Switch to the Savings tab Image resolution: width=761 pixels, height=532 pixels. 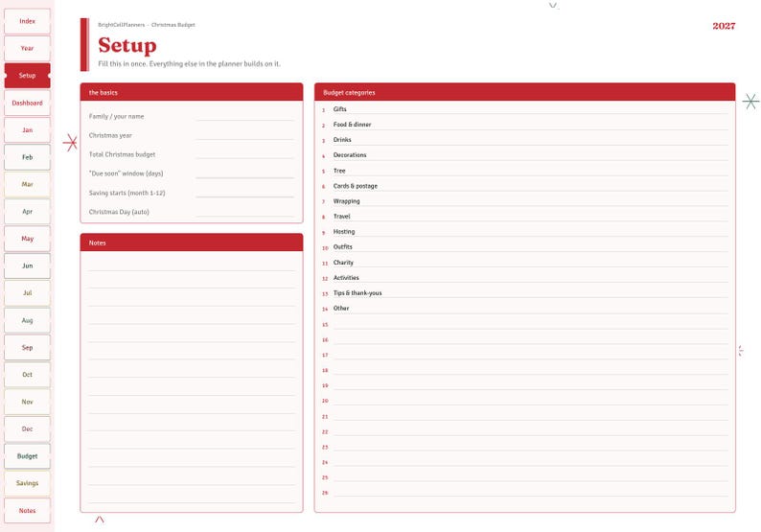pos(27,483)
